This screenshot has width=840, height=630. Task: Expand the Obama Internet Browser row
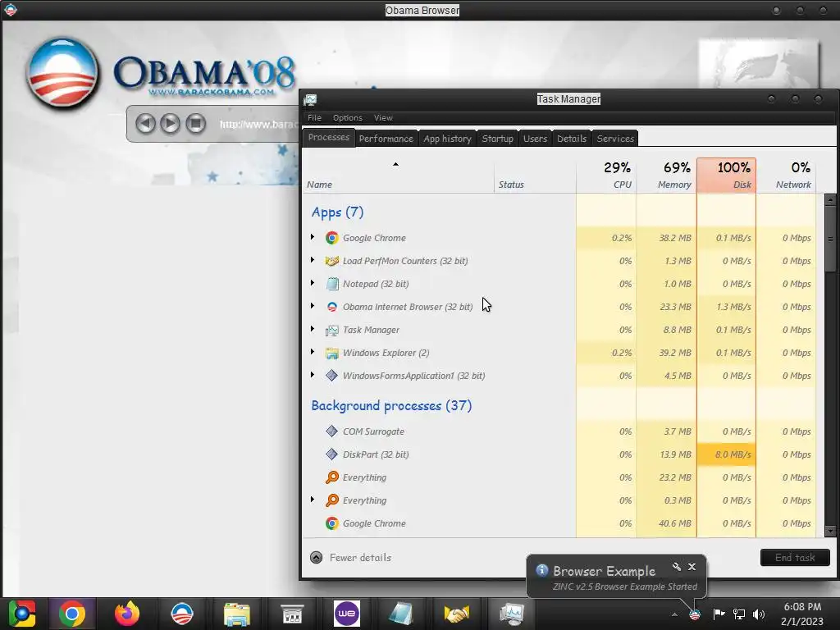(313, 306)
